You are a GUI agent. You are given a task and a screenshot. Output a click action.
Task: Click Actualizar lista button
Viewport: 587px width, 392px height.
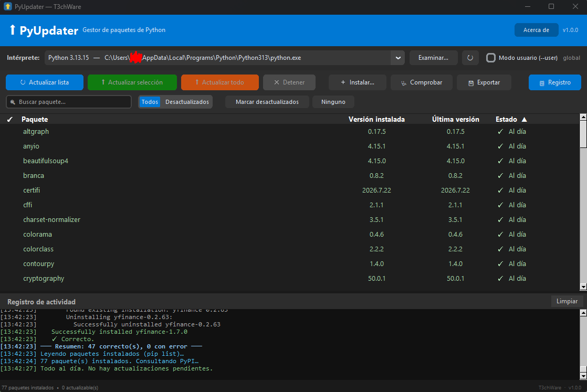coord(45,82)
